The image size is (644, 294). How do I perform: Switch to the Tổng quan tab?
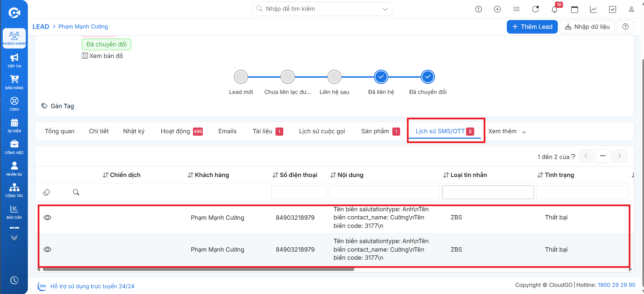(60, 131)
